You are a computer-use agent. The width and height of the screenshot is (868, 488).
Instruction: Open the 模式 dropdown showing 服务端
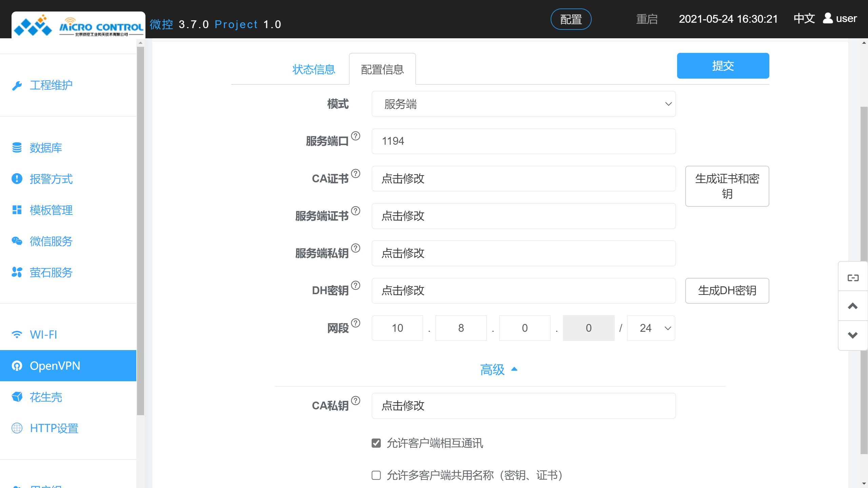524,104
